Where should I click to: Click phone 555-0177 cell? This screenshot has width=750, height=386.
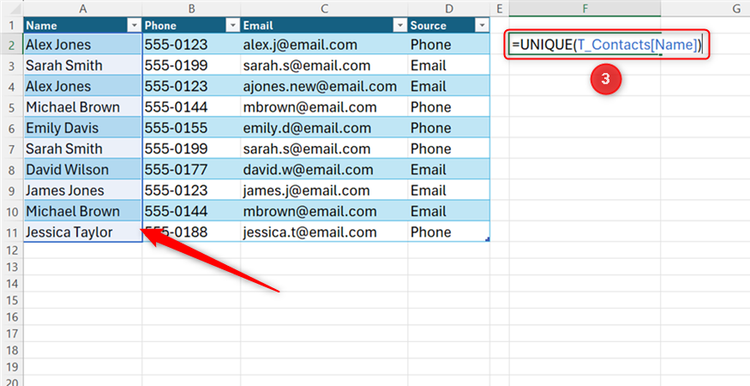191,170
